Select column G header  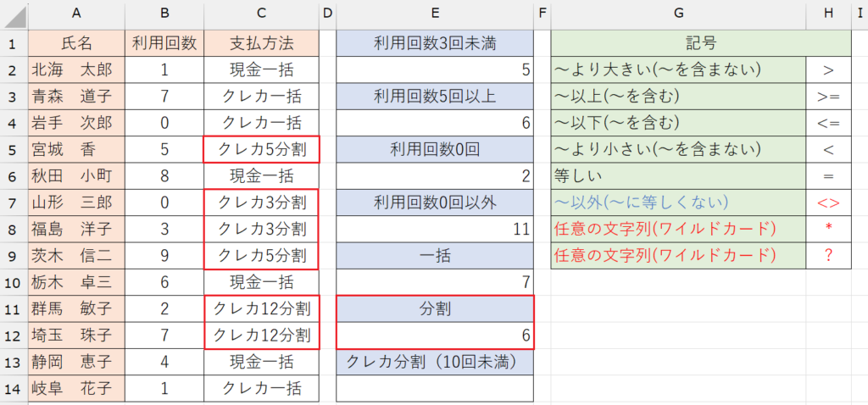pos(678,15)
